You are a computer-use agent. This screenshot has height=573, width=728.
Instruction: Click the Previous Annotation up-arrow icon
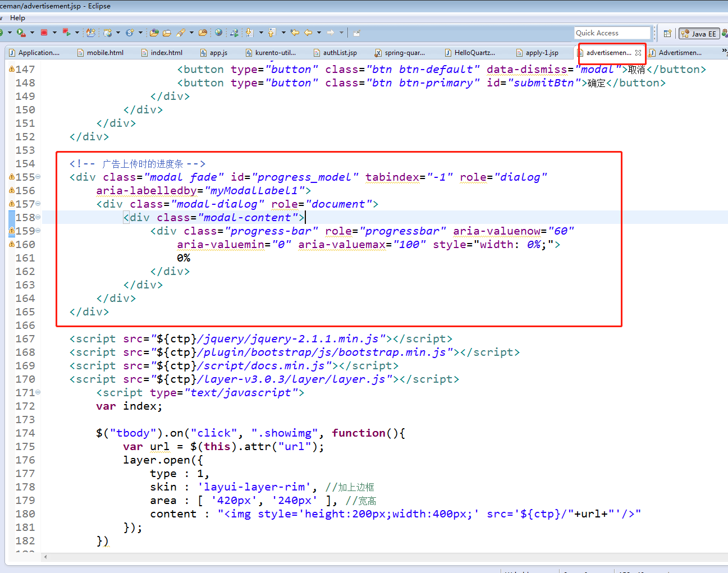click(272, 33)
